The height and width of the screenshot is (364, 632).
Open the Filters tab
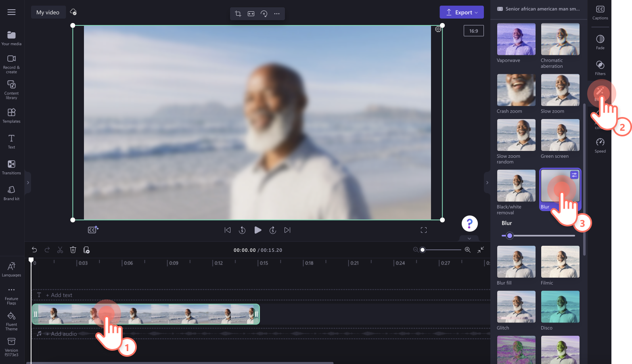point(600,68)
